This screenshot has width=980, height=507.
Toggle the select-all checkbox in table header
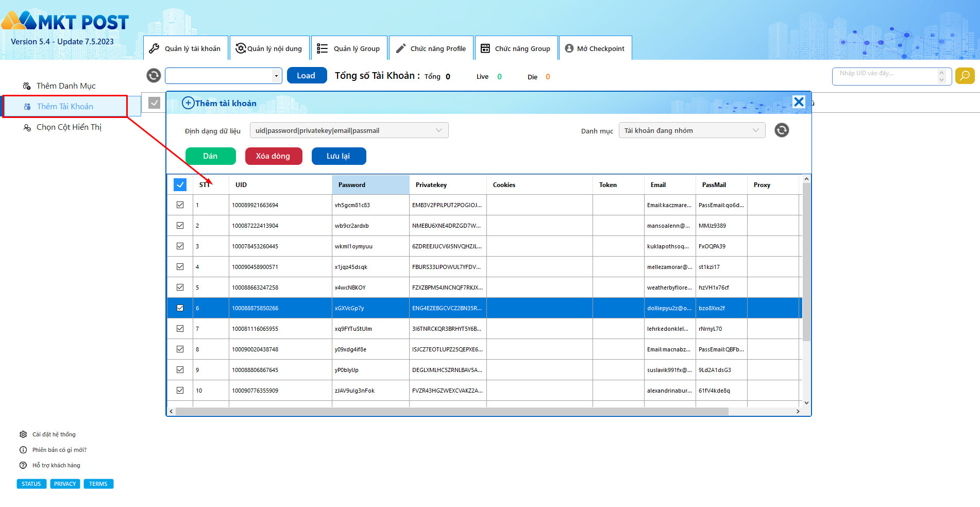(180, 184)
